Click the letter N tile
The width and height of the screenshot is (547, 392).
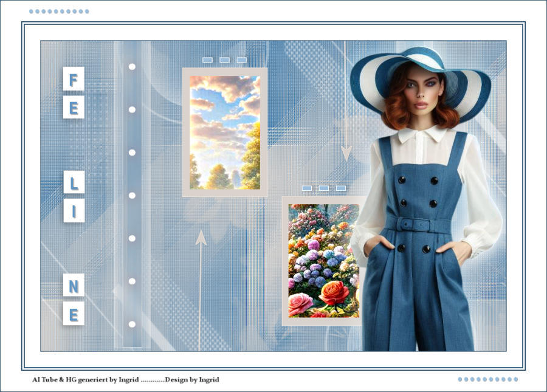click(74, 285)
